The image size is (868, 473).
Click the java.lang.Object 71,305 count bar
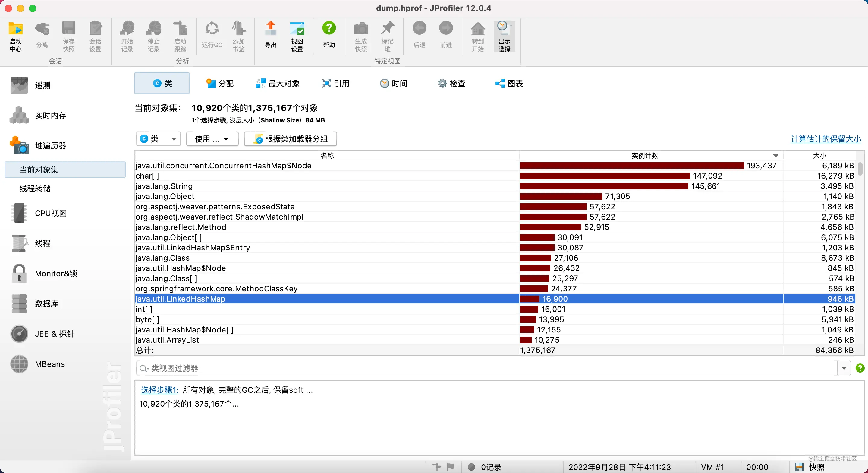(561, 196)
